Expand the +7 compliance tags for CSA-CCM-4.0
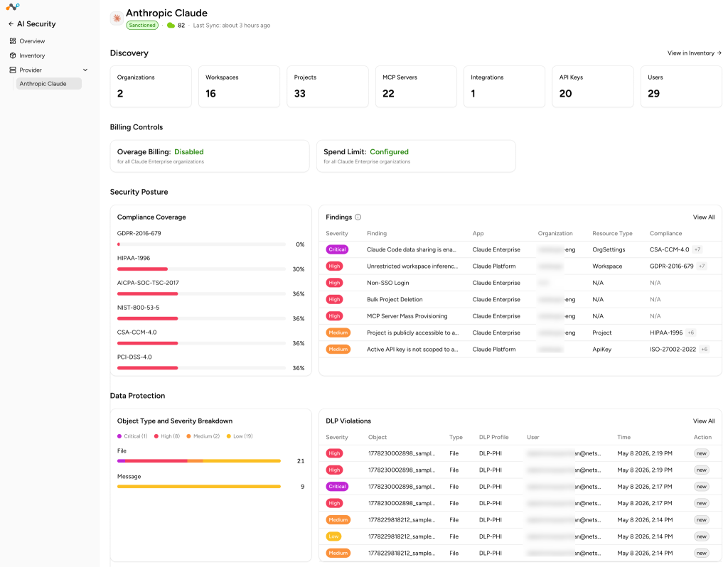The width and height of the screenshot is (728, 567). tap(697, 249)
